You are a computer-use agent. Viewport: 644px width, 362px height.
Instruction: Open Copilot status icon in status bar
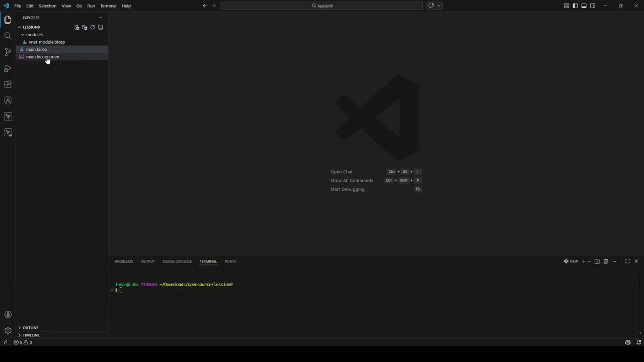pos(628,342)
